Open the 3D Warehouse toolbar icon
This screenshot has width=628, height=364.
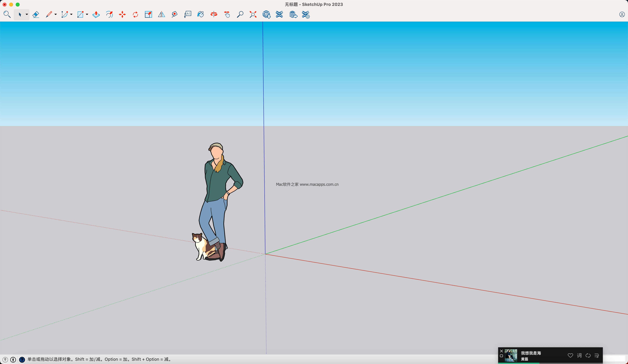point(266,14)
